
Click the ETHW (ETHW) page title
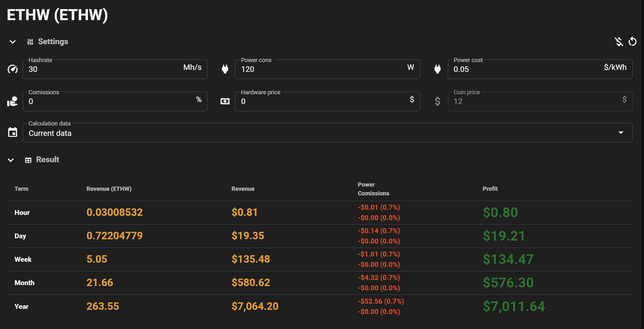click(x=57, y=15)
